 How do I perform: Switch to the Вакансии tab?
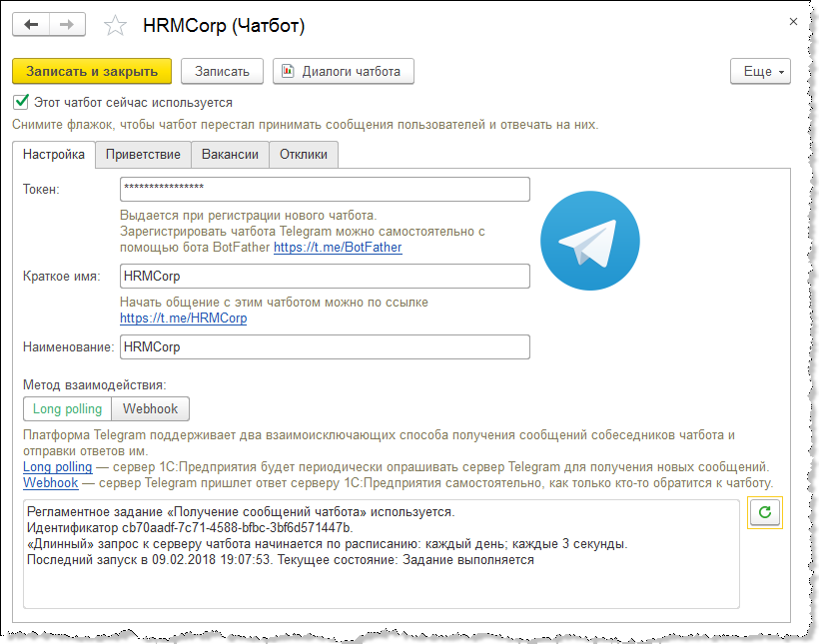click(x=230, y=155)
